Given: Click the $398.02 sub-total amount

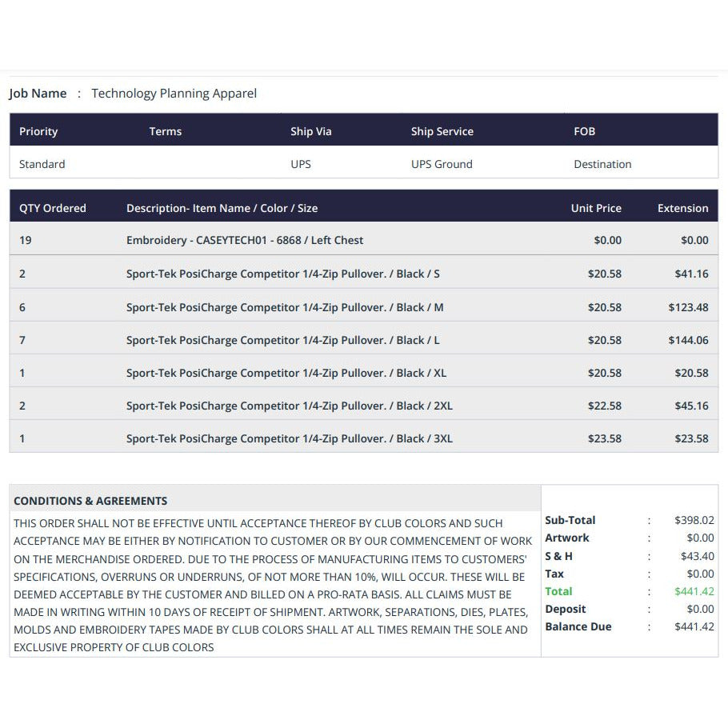Looking at the screenshot, I should pos(694,520).
